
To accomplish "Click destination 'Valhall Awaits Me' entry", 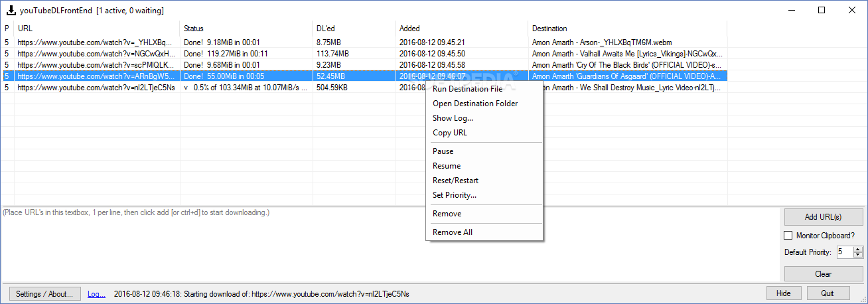I will pos(627,54).
